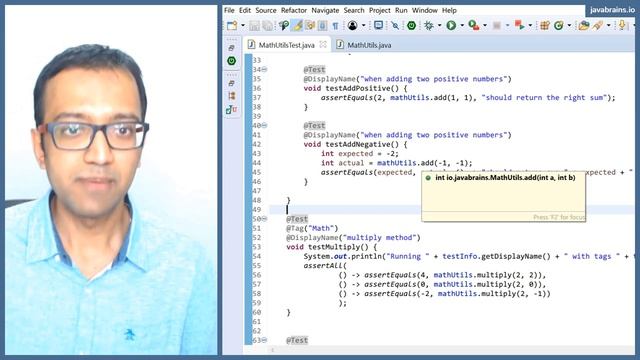Click the top Restore view icon in left sidebar
This screenshot has height=360, width=640.
pyautogui.click(x=231, y=48)
